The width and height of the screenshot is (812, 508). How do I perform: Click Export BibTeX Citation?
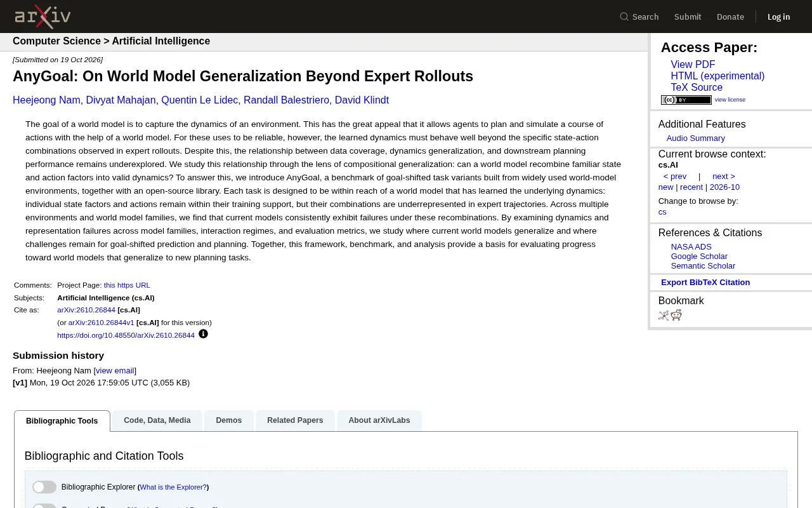tap(705, 283)
